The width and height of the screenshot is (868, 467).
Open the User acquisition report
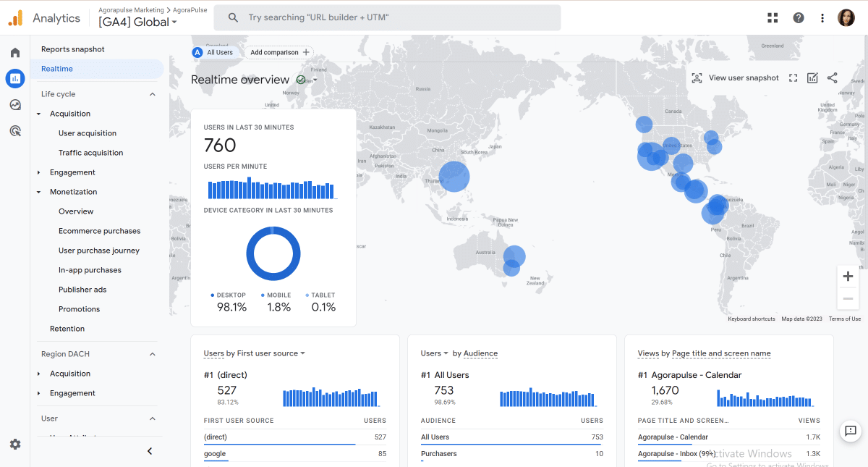coord(88,133)
